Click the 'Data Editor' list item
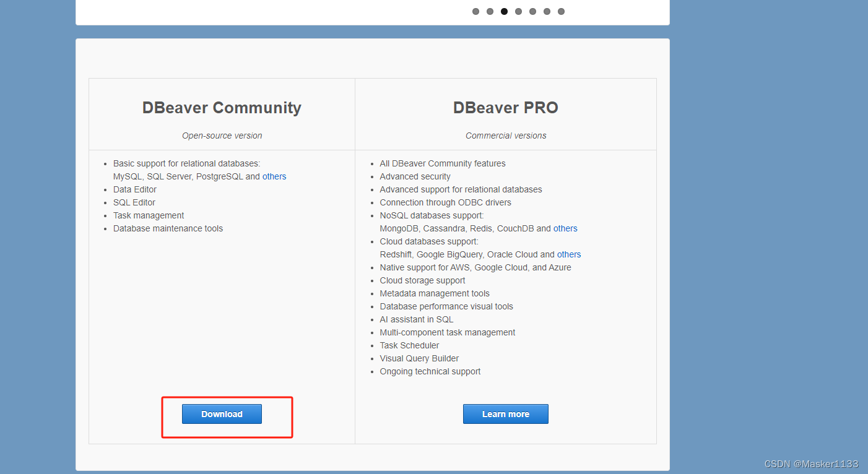Screen dimensions: 868x474 click(135, 189)
